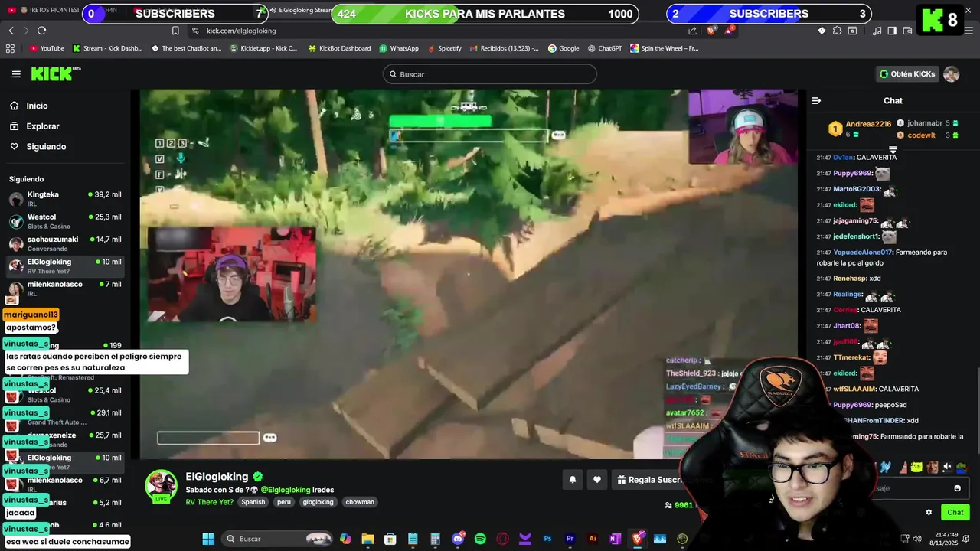Open the emoji picker in chat input
Screen dimensions: 980x551
click(957, 488)
